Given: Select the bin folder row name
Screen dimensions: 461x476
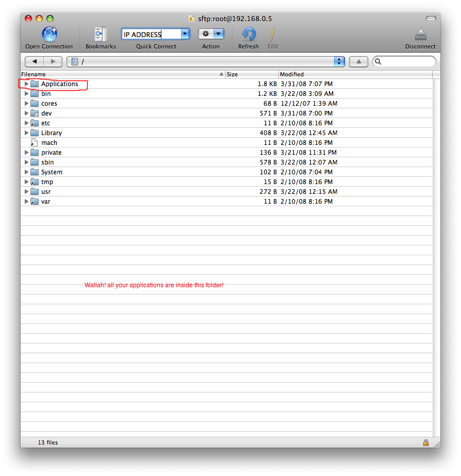Looking at the screenshot, I should tap(46, 93).
